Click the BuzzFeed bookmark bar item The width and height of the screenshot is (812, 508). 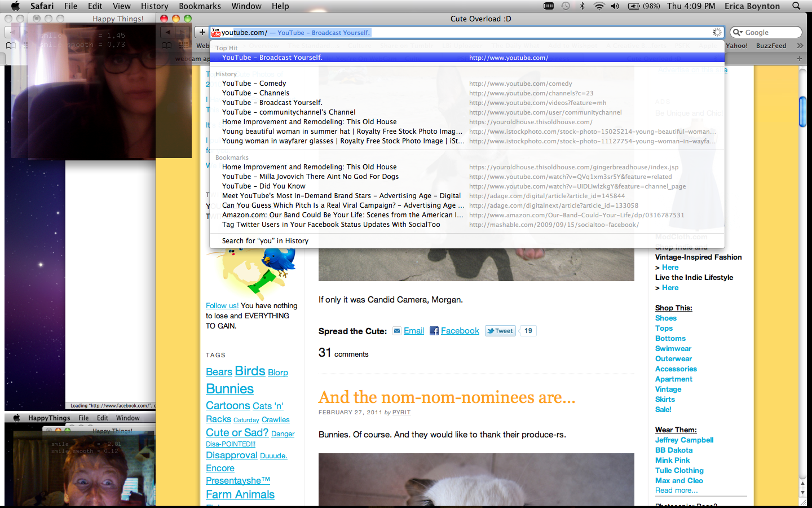pos(771,46)
